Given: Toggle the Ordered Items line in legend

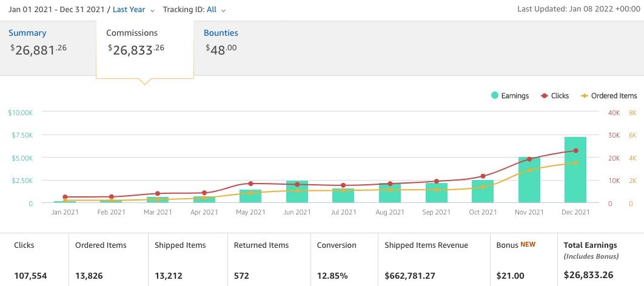Looking at the screenshot, I should point(609,96).
